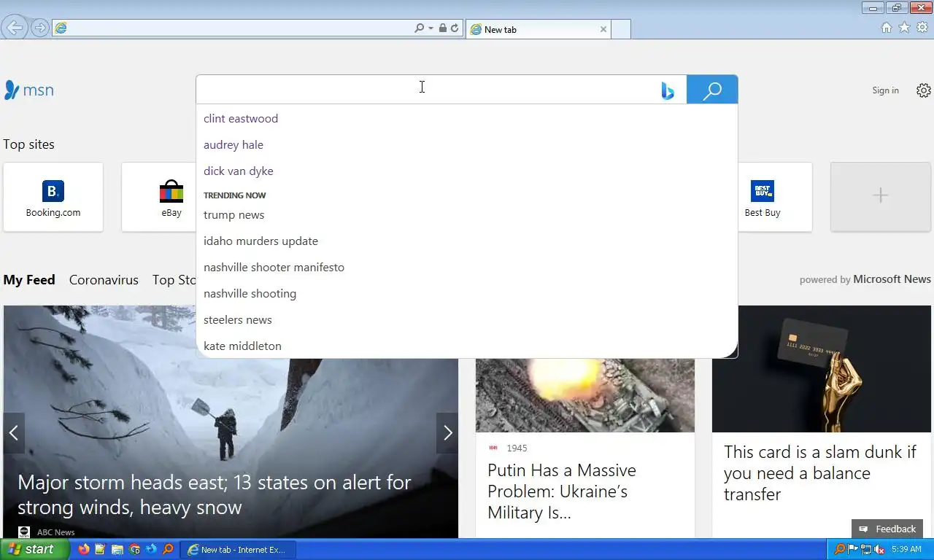The height and width of the screenshot is (560, 934).
Task: Open the orange magnifier quick launch icon
Action: pyautogui.click(x=168, y=549)
